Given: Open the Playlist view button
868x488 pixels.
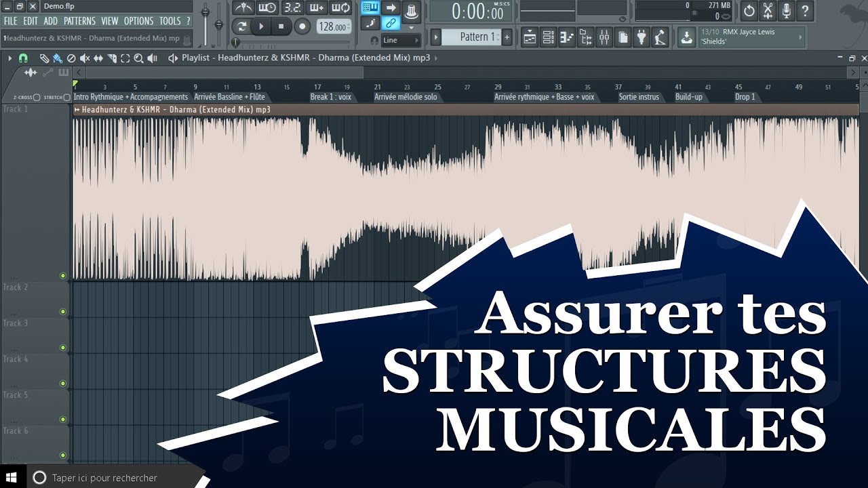Looking at the screenshot, I should tap(530, 37).
